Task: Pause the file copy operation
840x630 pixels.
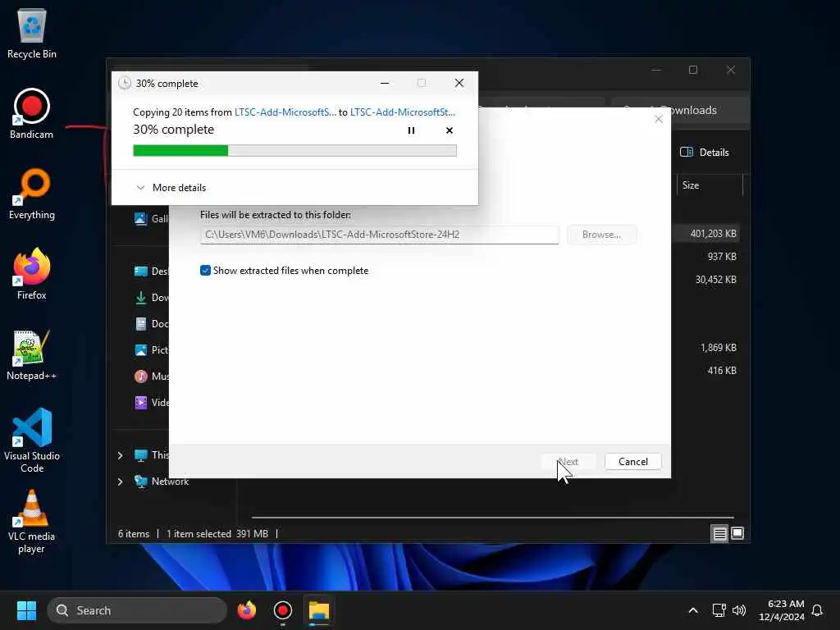Action: [411, 130]
